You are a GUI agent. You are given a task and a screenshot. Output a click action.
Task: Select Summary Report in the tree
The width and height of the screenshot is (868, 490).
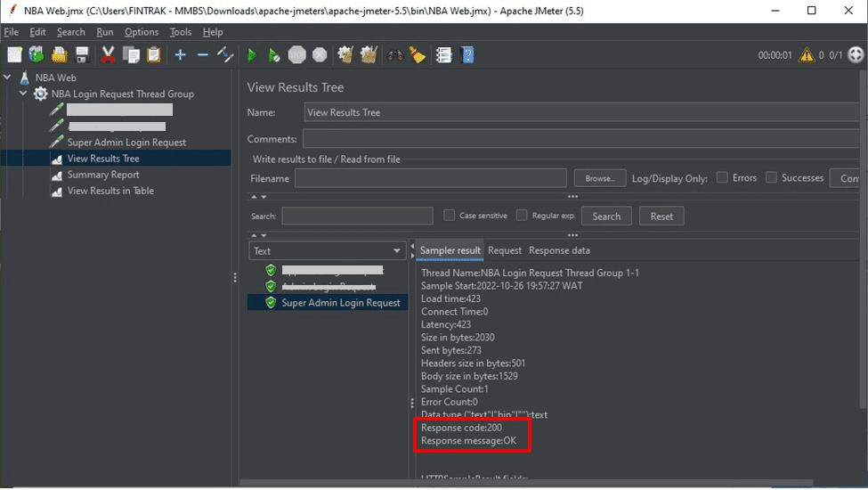pos(103,175)
